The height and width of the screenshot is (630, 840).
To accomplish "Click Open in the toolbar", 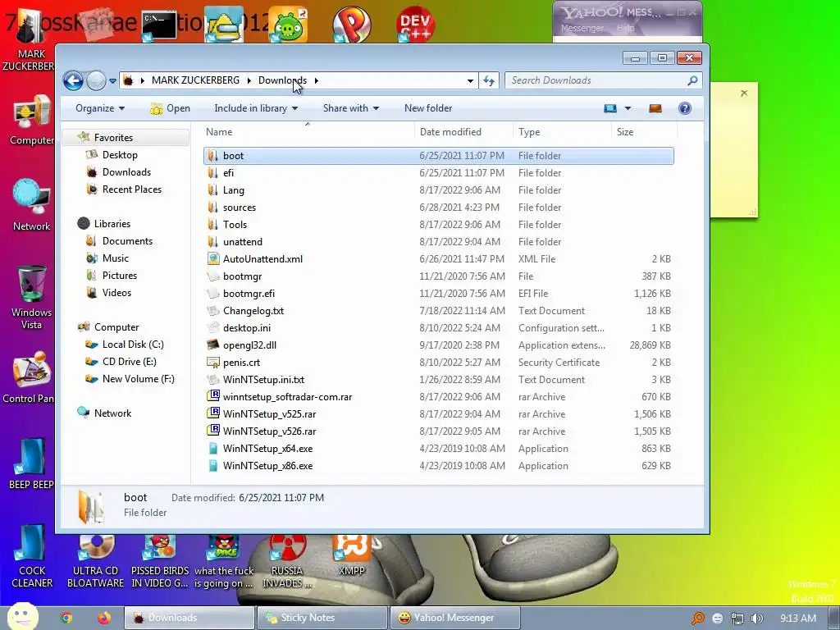I will click(171, 108).
